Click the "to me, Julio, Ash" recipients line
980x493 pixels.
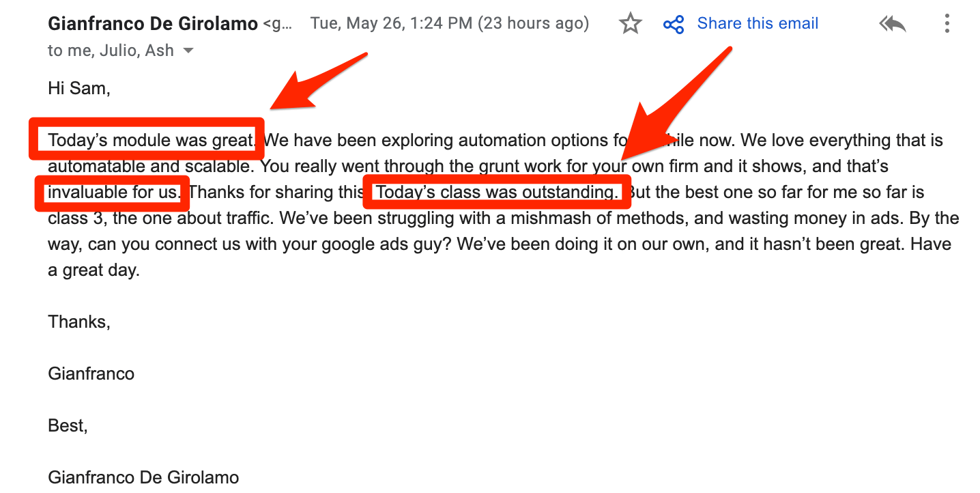111,51
